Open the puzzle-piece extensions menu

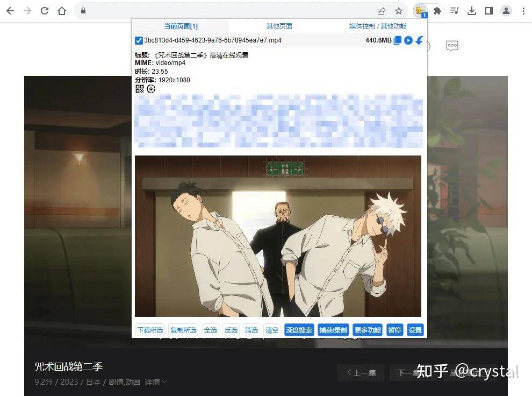[x=437, y=11]
